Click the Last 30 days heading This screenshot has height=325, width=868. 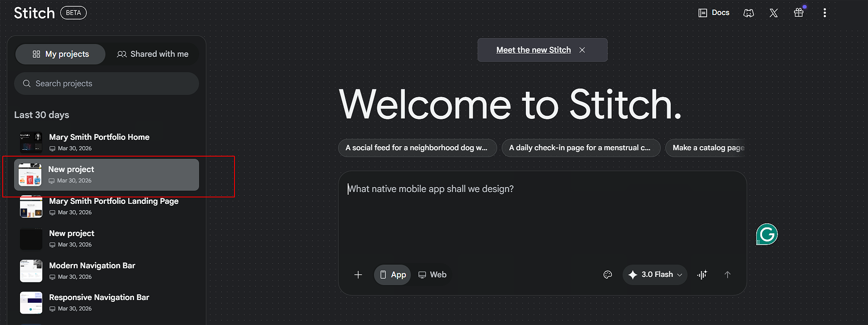[x=42, y=115]
